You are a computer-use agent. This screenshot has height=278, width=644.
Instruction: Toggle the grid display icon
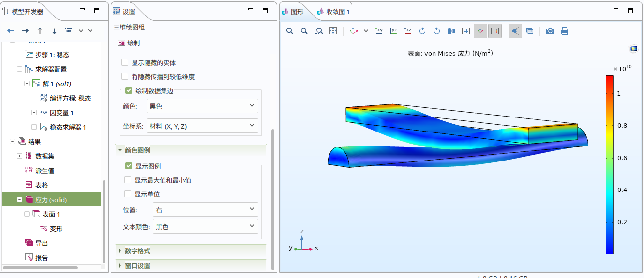[466, 31]
